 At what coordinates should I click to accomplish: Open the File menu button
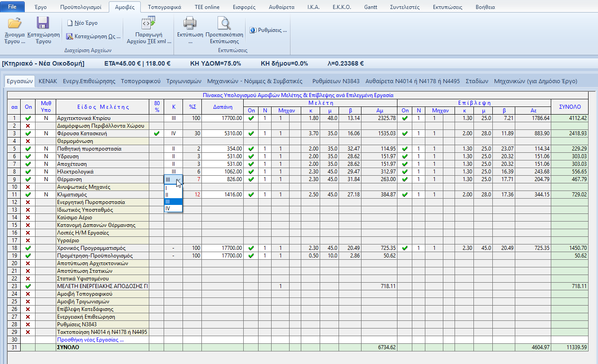point(13,7)
